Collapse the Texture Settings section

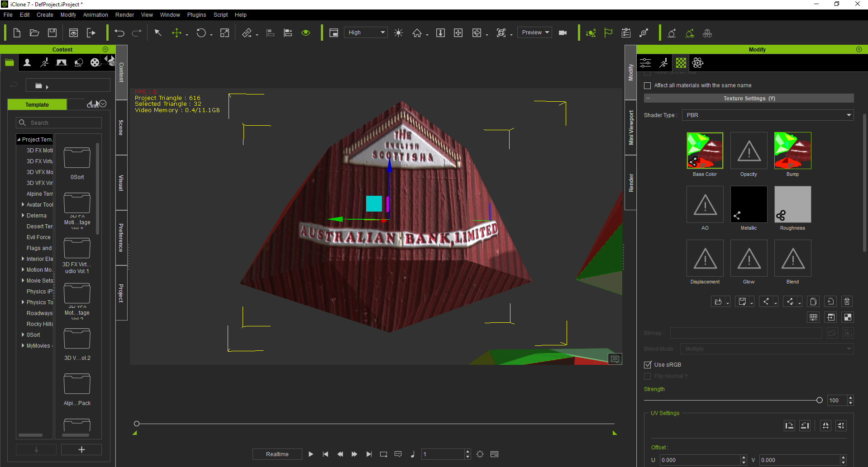tap(648, 99)
